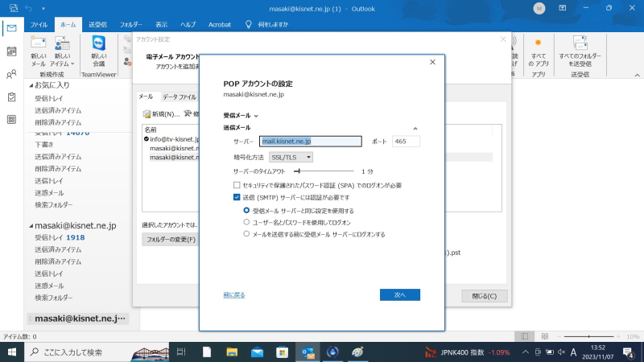Image resolution: width=644 pixels, height=362 pixels.
Task: Open the ファイル menu tab
Action: tap(39, 25)
